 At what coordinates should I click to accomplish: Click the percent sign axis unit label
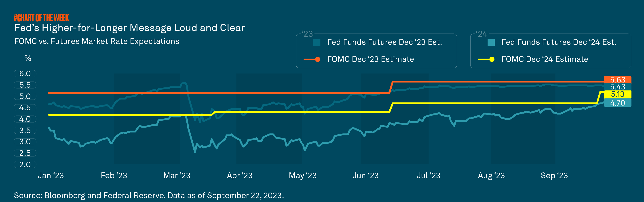point(28,58)
